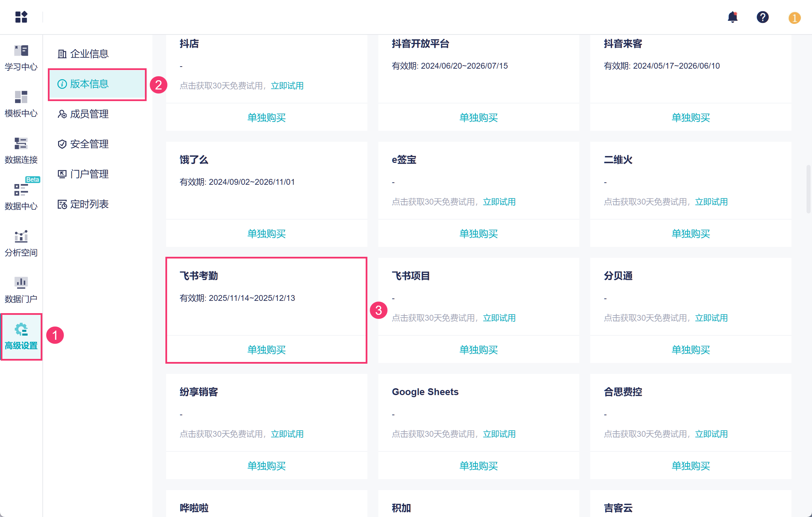Go to 模板中心 sidebar icon

click(x=21, y=104)
